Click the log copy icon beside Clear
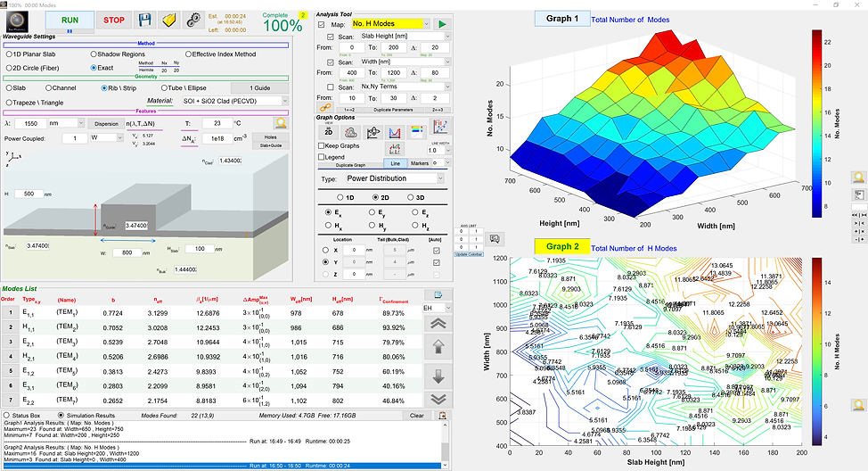 pyautogui.click(x=442, y=415)
